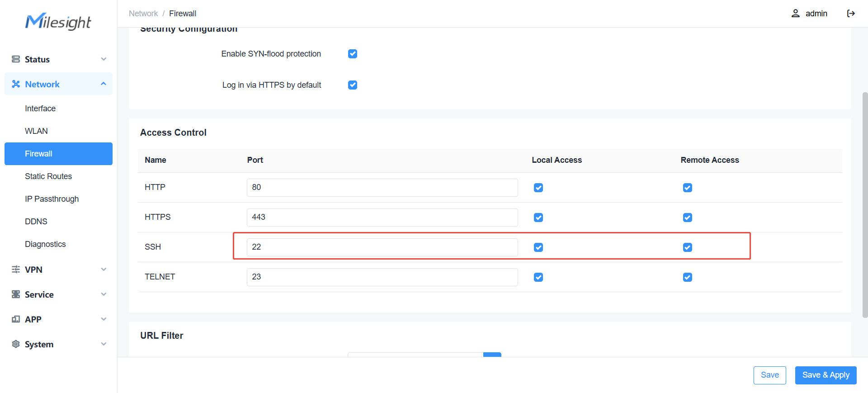The width and height of the screenshot is (868, 393).
Task: Open the Static Routes page
Action: (48, 176)
